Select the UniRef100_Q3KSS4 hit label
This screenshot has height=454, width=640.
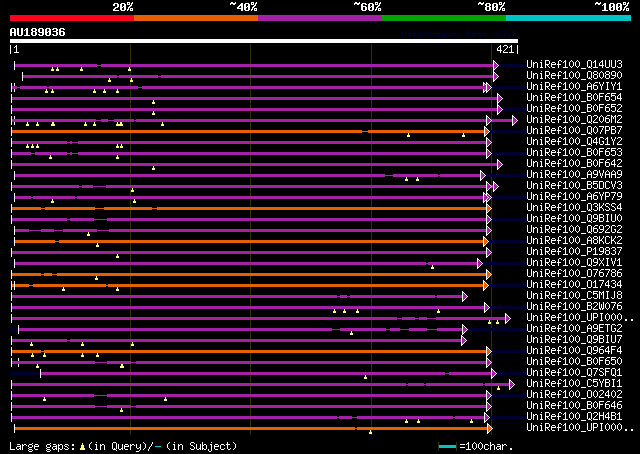574,208
